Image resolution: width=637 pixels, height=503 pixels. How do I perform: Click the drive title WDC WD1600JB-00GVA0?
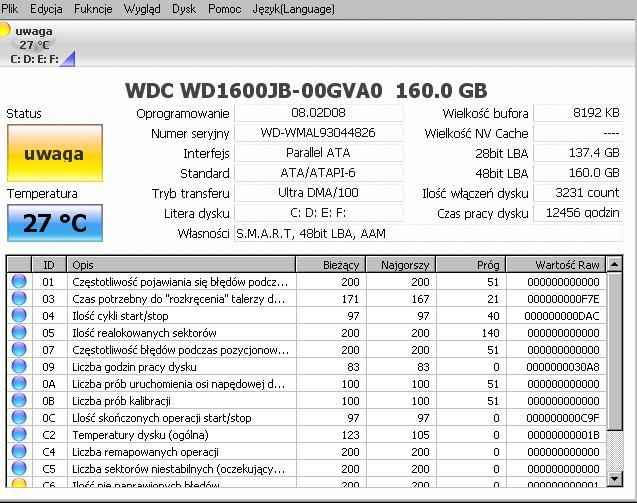coord(254,90)
